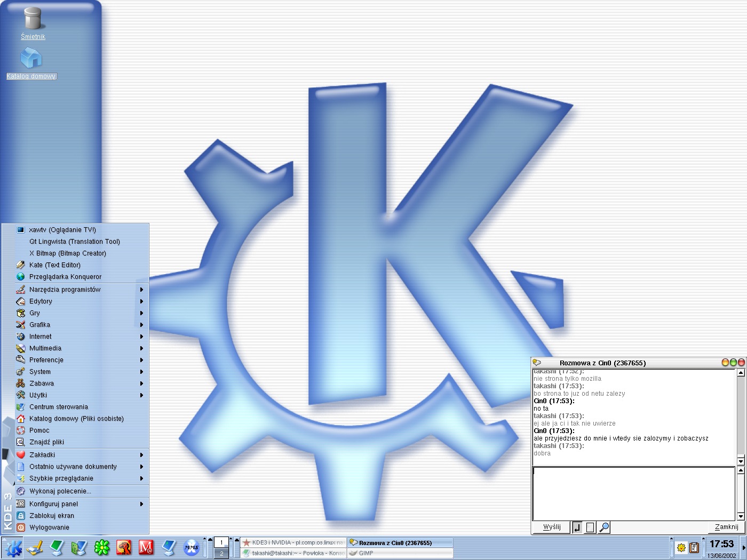
Task: Launch the red dinosaur Mozilla icon
Action: (x=124, y=548)
